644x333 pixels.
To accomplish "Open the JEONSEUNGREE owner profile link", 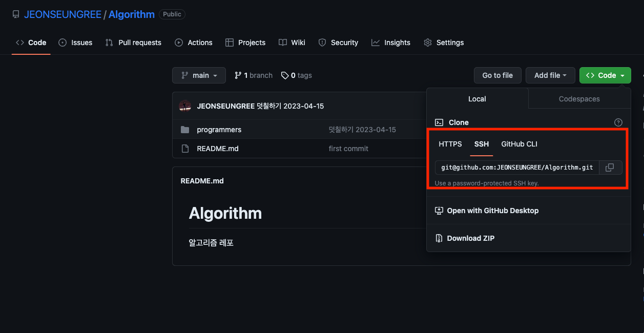I will click(x=63, y=14).
